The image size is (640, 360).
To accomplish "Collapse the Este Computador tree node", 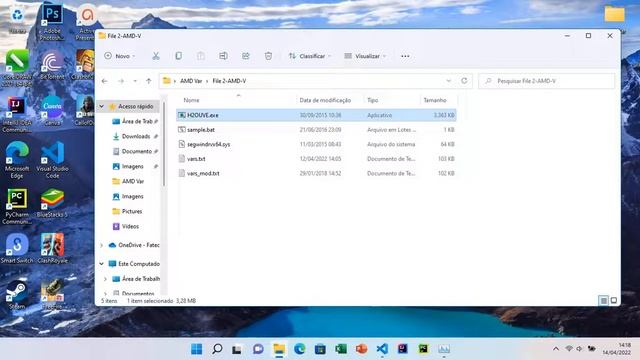I will [x=102, y=264].
